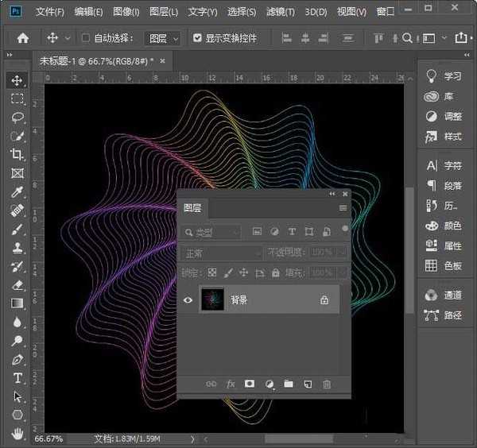Pick the Horizontal Type tool

pos(17,377)
